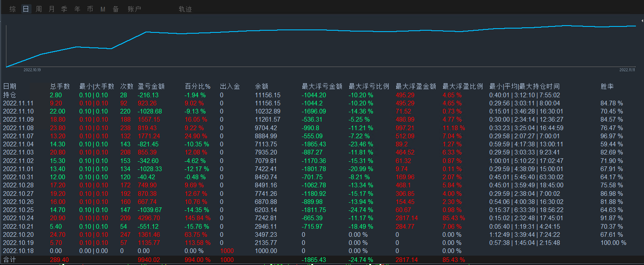The width and height of the screenshot is (644, 265).
Task: Collapse panel using the left-pointing triangle arrow
Action: point(642,20)
